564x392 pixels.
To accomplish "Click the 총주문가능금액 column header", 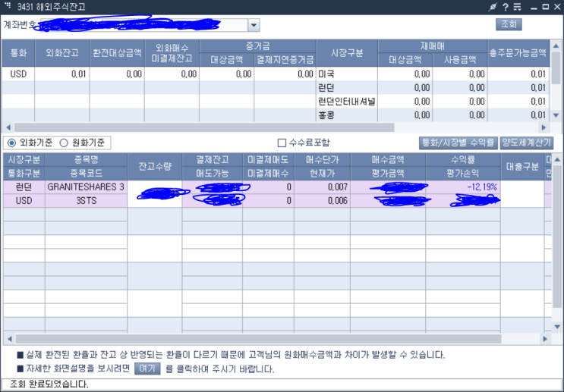I will click(x=518, y=53).
